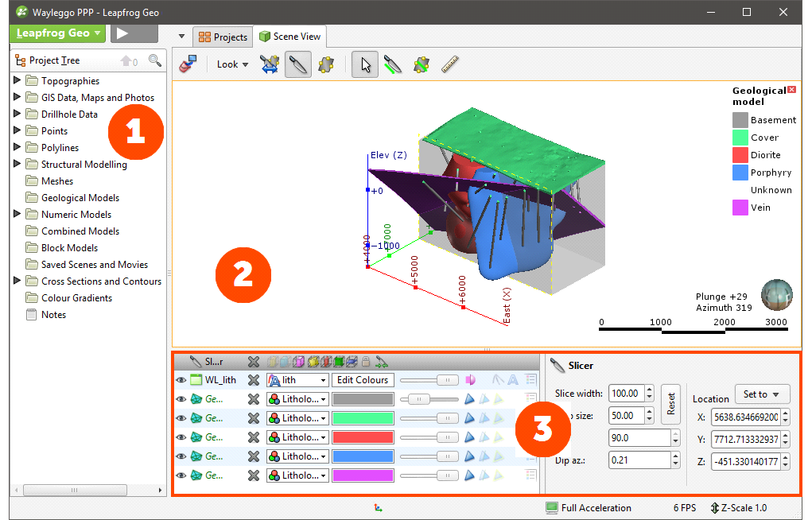This screenshot has height=520, width=812.
Task: Select Block Models in the project tree
Action: 69,248
